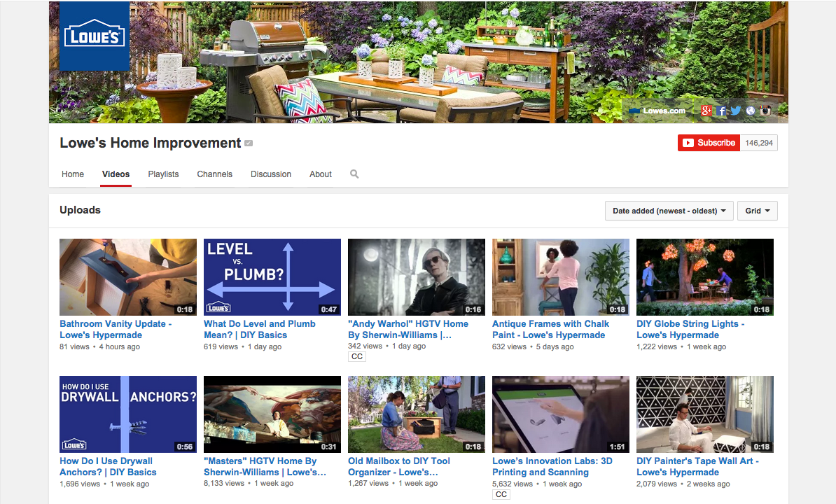Click the '2 weeks ago' upload time

708,484
